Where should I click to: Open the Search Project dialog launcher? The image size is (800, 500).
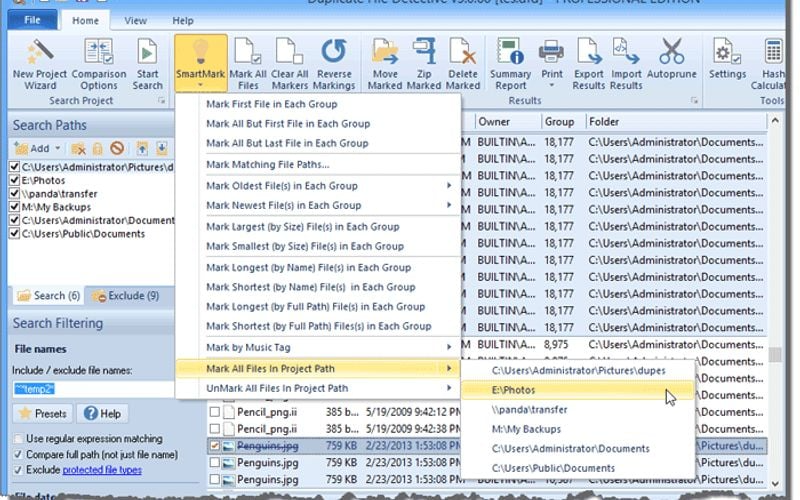point(161,101)
